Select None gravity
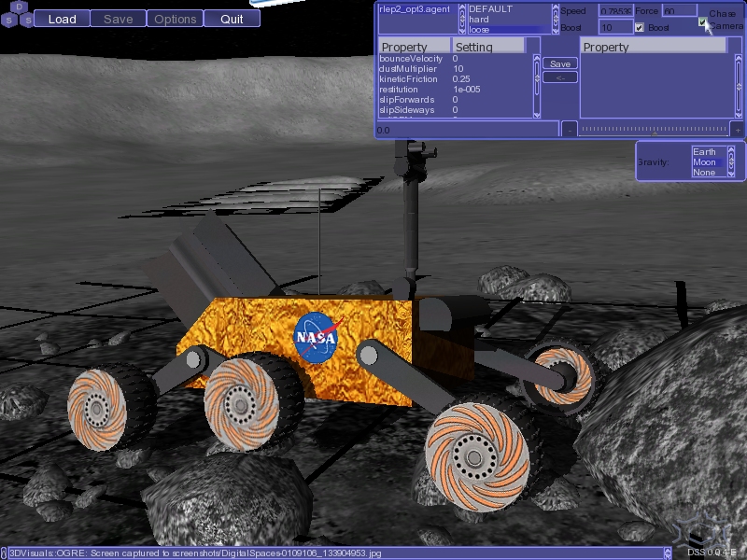Image resolution: width=747 pixels, height=560 pixels. (709, 173)
